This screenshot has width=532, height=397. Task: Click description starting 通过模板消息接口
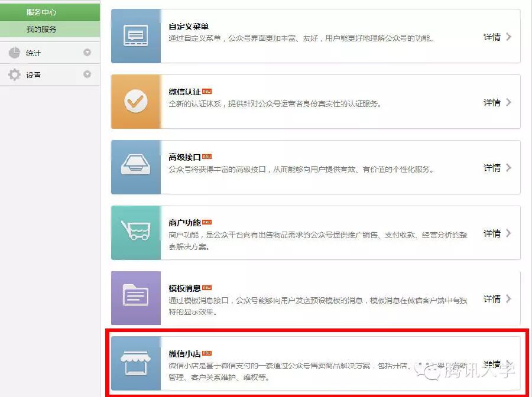(318, 306)
